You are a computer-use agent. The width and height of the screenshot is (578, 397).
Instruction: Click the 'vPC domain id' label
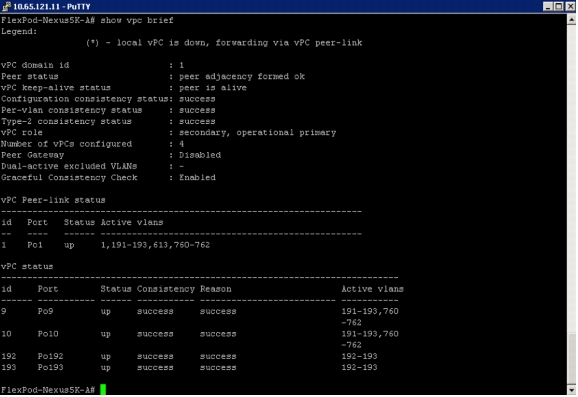coord(35,65)
